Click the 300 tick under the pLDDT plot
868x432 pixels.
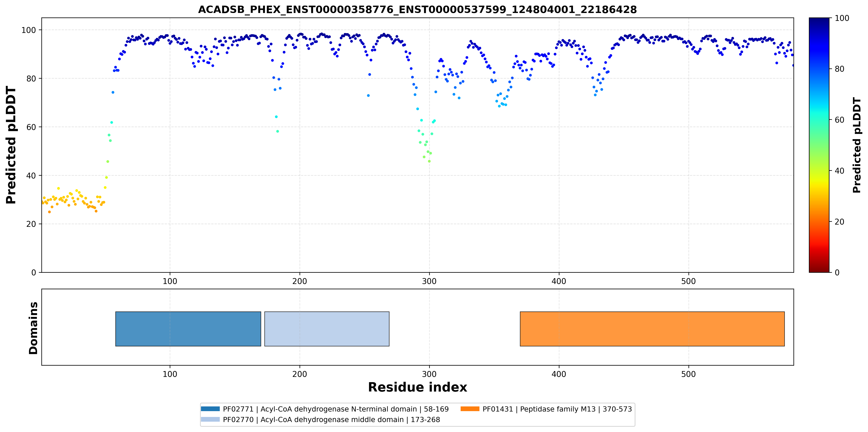[429, 281]
